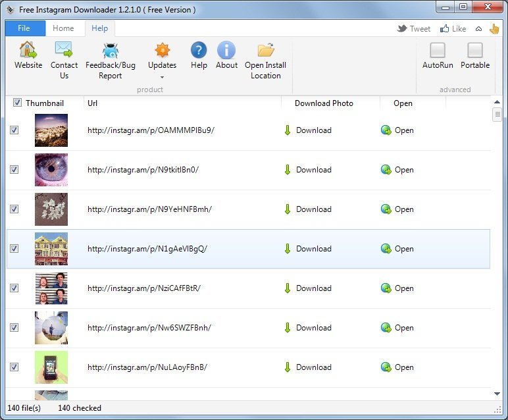Select the Help tab
Image resolution: width=508 pixels, height=420 pixels.
click(x=99, y=28)
